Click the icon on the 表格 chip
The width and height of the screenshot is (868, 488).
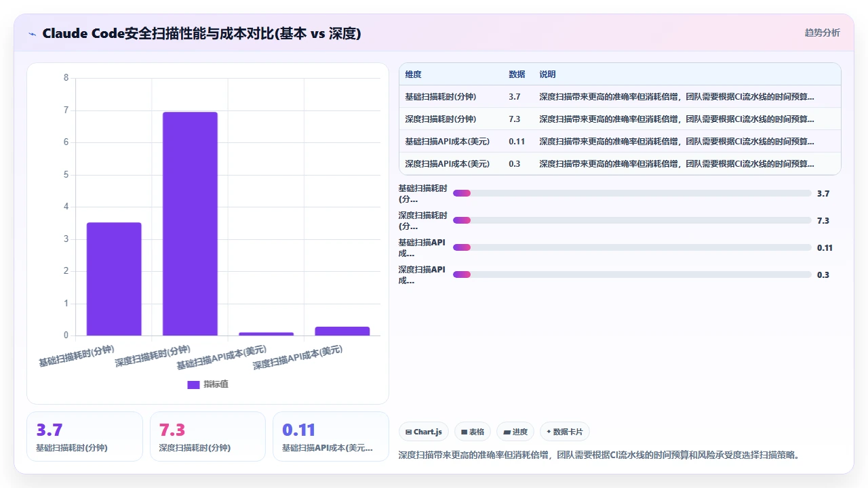464,432
